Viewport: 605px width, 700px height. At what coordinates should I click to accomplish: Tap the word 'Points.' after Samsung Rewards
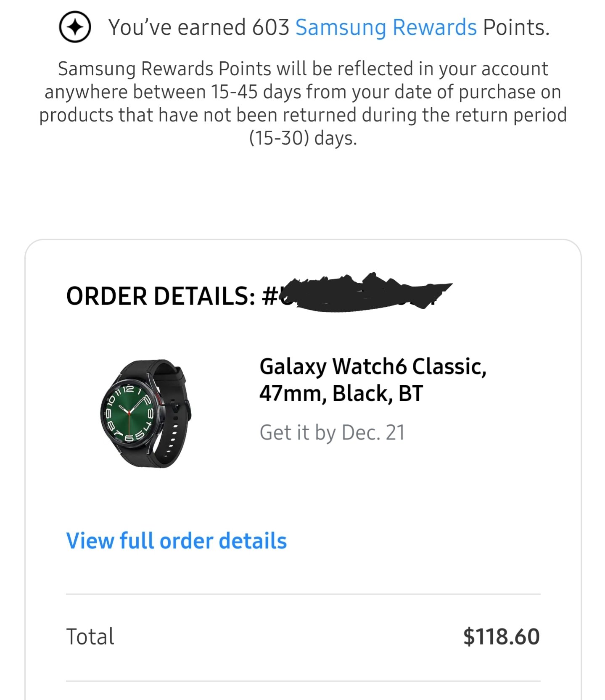click(516, 28)
